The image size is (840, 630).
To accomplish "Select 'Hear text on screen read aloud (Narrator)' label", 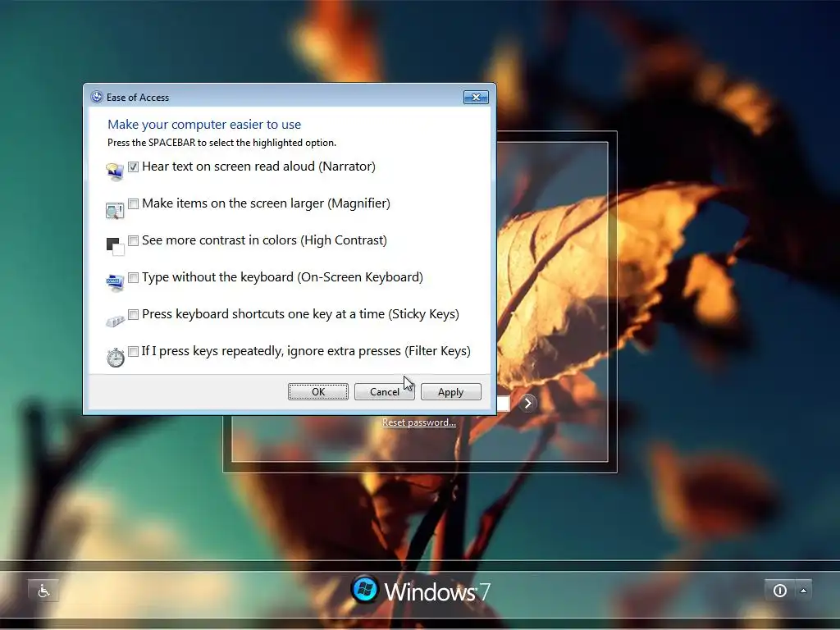I will pyautogui.click(x=258, y=167).
